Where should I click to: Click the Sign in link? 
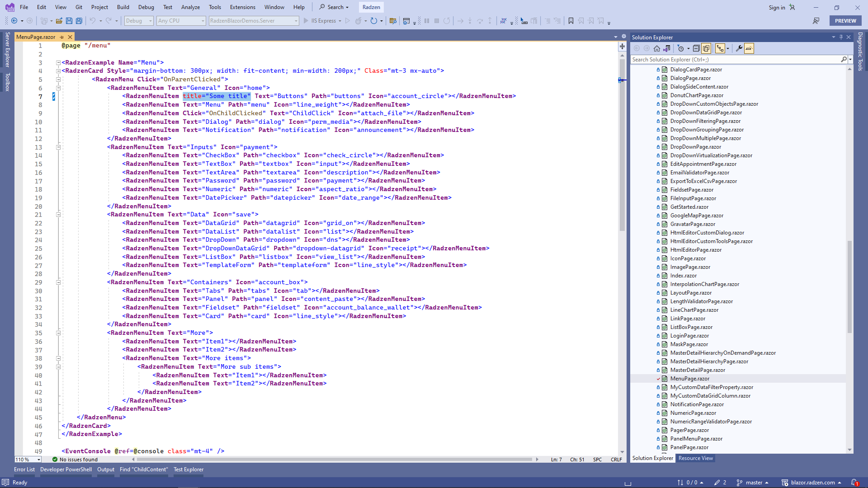(777, 7)
